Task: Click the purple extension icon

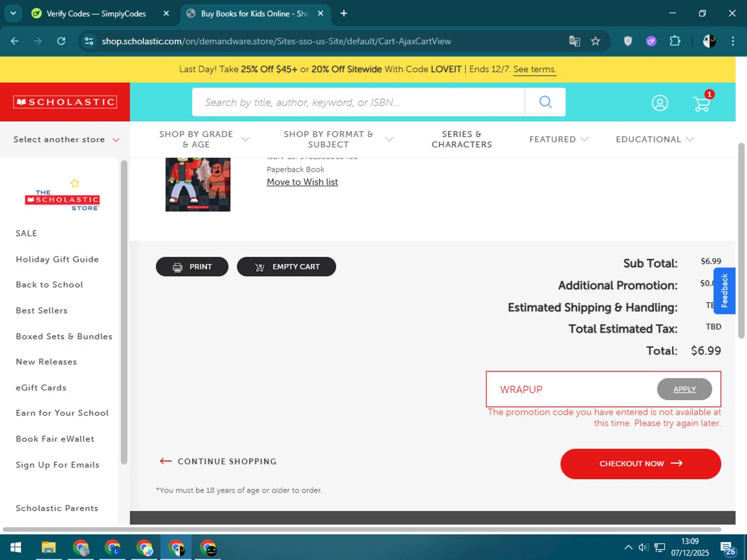Action: click(651, 41)
